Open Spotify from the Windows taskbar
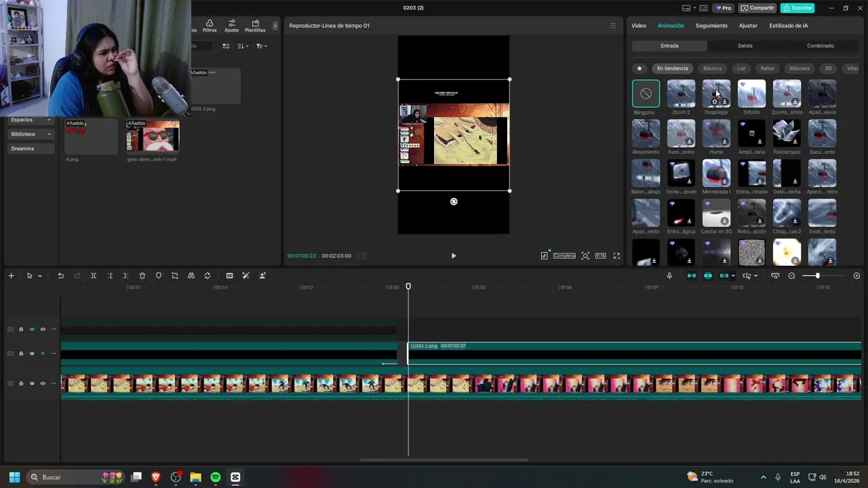Image resolution: width=868 pixels, height=488 pixels. point(216,477)
